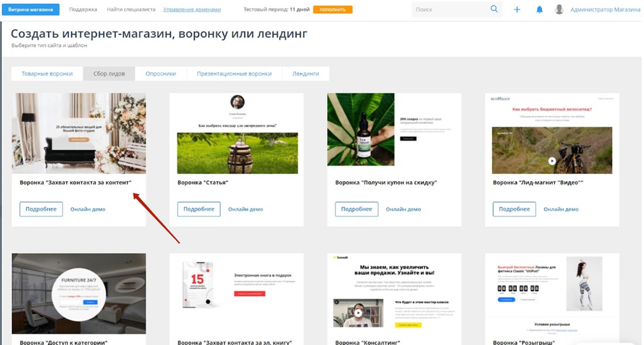Click "Тестовый период: 11 дней" text
The image size is (644, 345).
[276, 9]
